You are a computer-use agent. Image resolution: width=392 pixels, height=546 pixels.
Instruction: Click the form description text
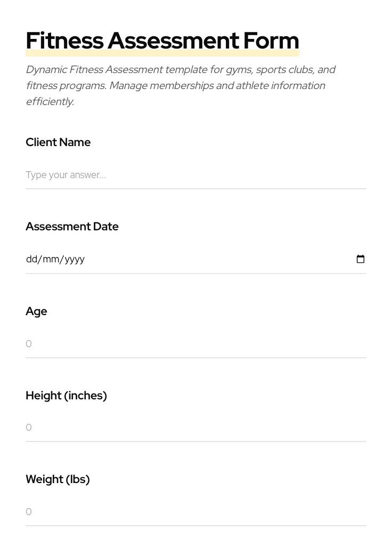(x=181, y=85)
